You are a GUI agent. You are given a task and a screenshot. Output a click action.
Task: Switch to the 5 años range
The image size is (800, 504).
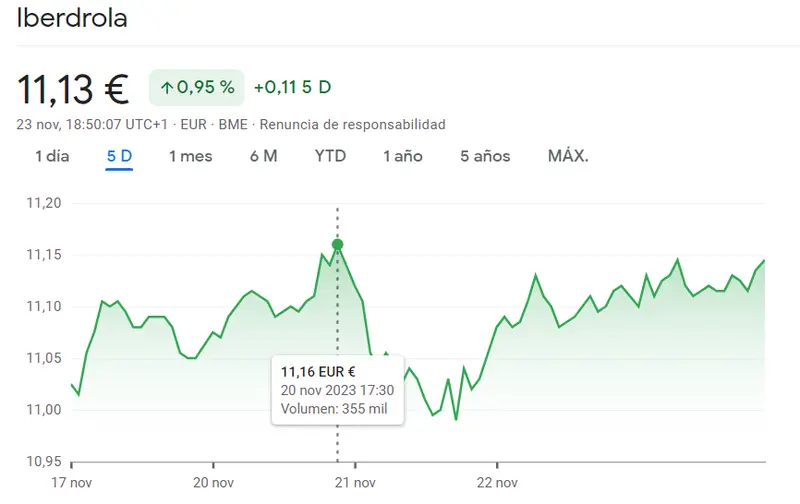(x=485, y=156)
